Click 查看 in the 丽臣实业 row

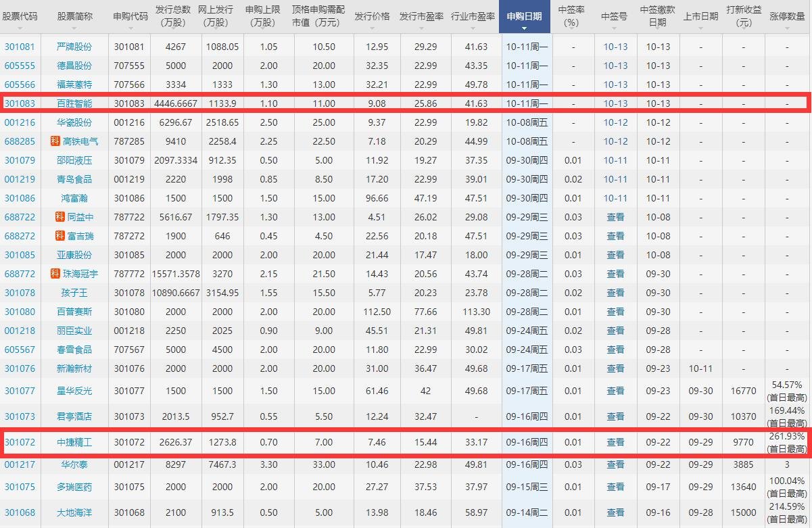click(616, 331)
